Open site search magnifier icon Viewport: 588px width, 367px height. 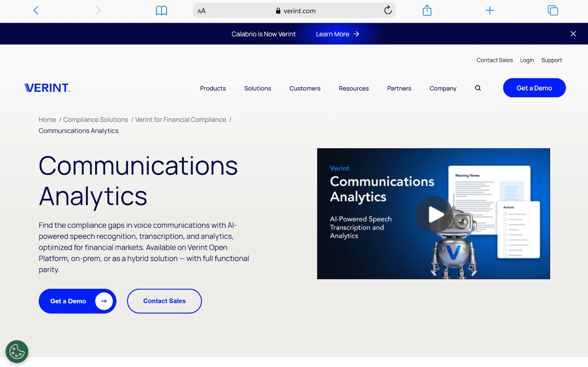tap(478, 88)
